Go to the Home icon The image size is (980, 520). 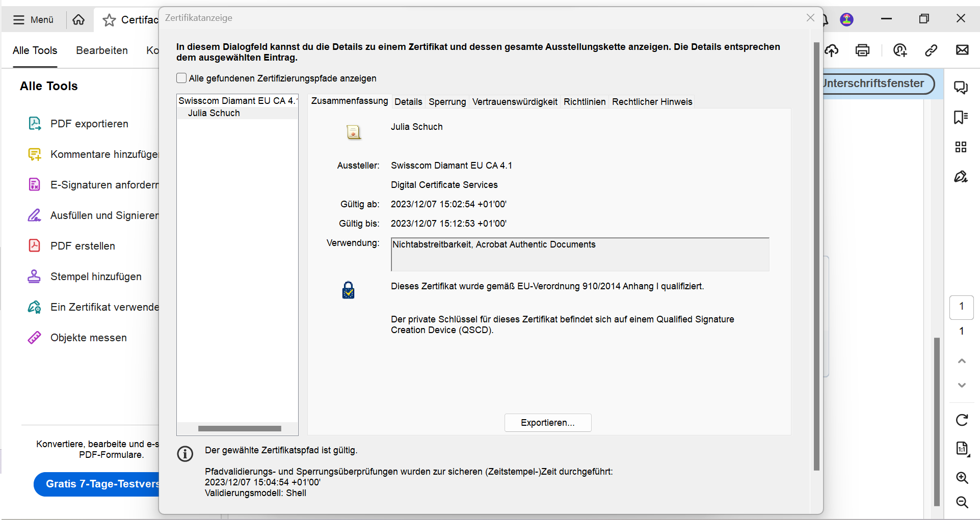click(x=78, y=19)
